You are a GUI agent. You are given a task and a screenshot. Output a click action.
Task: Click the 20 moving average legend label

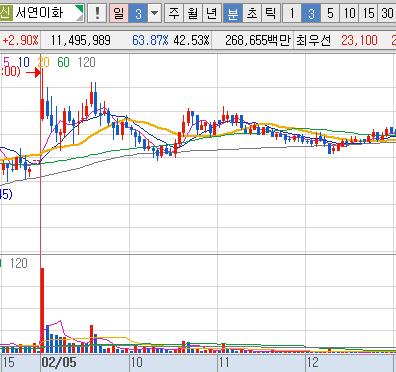tap(43, 62)
